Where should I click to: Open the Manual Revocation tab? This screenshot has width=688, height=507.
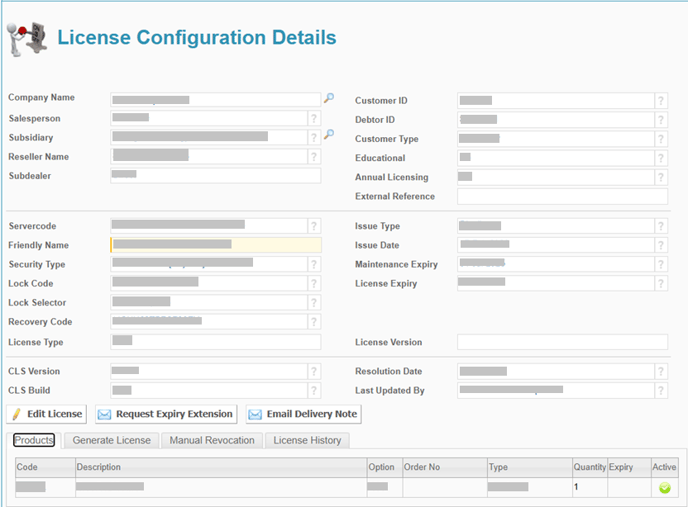tap(212, 440)
